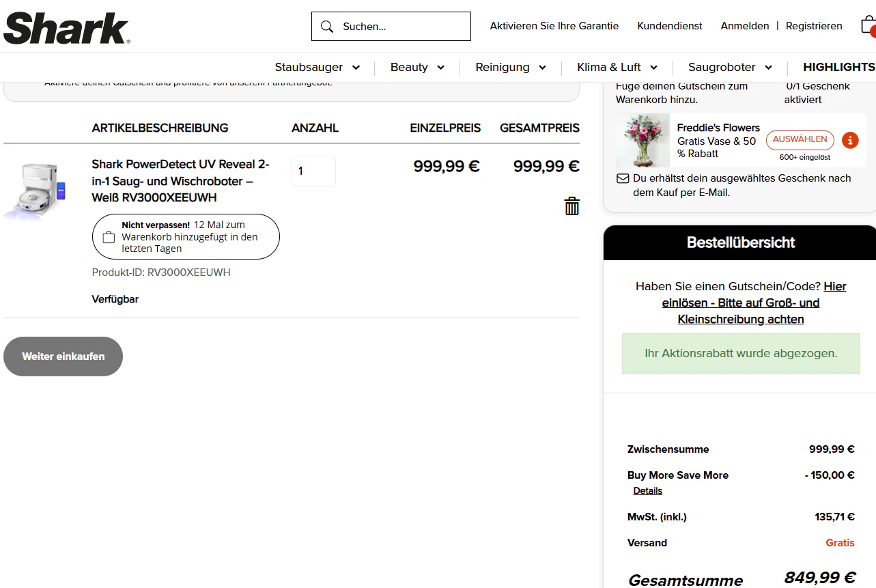876x588 pixels.
Task: Click the shopping bag icon in the Nicht verpassen badge
Action: (x=109, y=237)
